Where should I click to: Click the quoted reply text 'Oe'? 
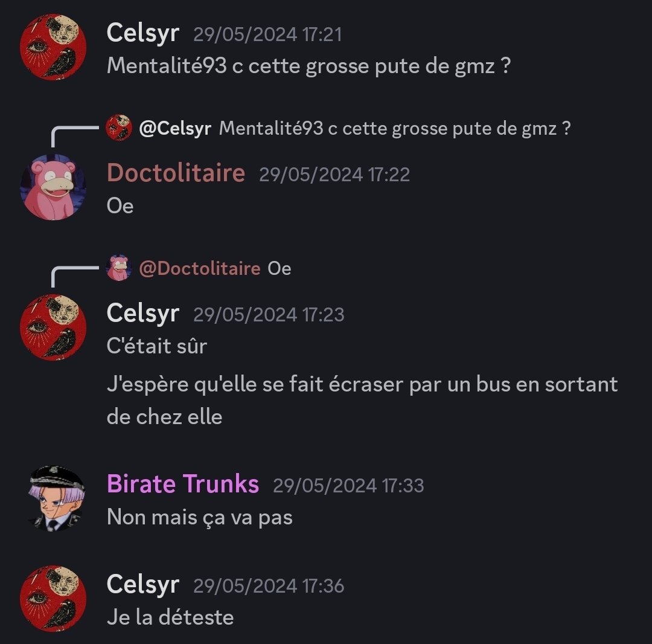279,268
